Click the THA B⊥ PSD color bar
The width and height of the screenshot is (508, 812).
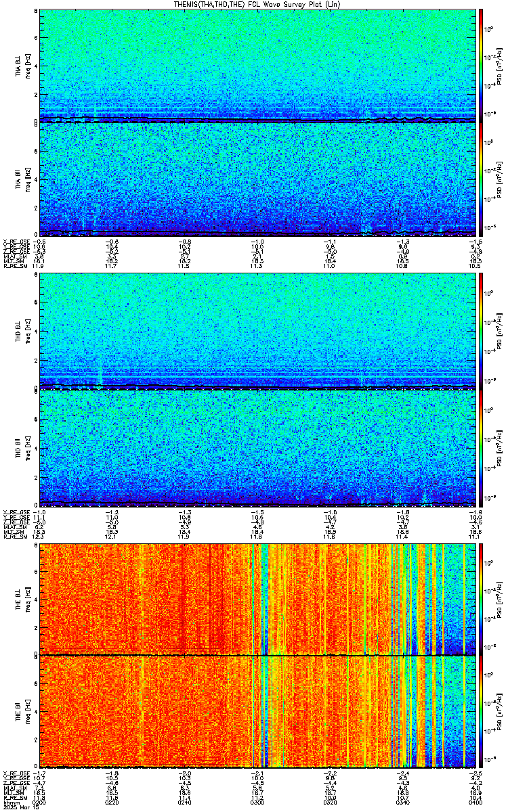click(481, 66)
